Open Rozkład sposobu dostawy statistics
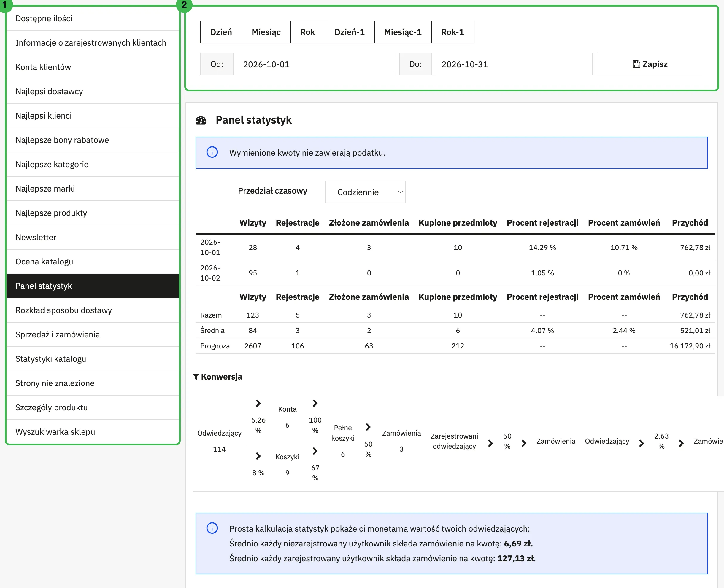The width and height of the screenshot is (724, 588). (93, 310)
